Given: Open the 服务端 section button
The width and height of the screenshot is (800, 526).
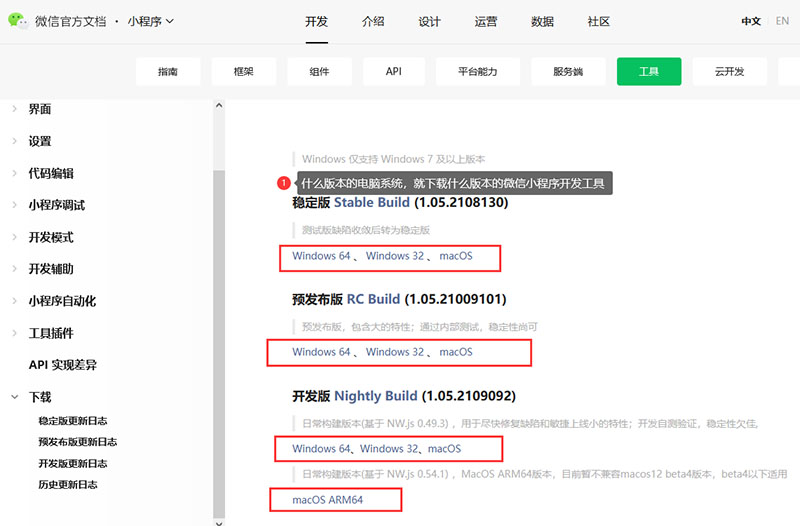Looking at the screenshot, I should [x=568, y=71].
